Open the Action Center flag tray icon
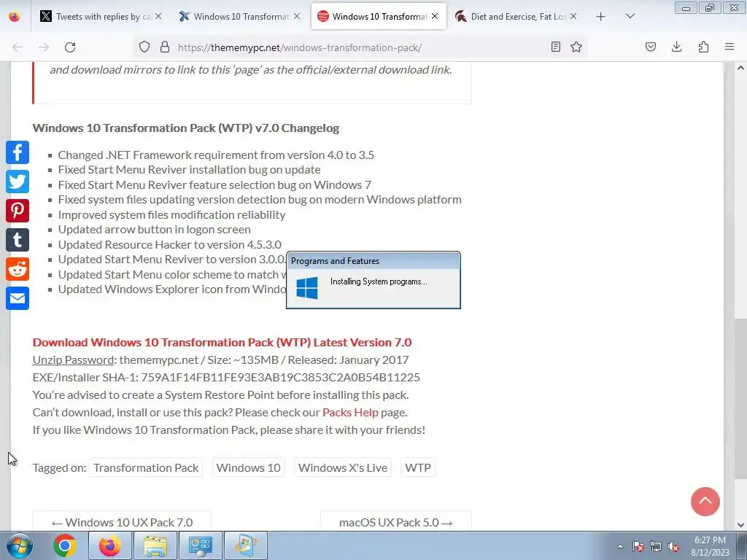This screenshot has height=560, width=747. click(x=638, y=547)
